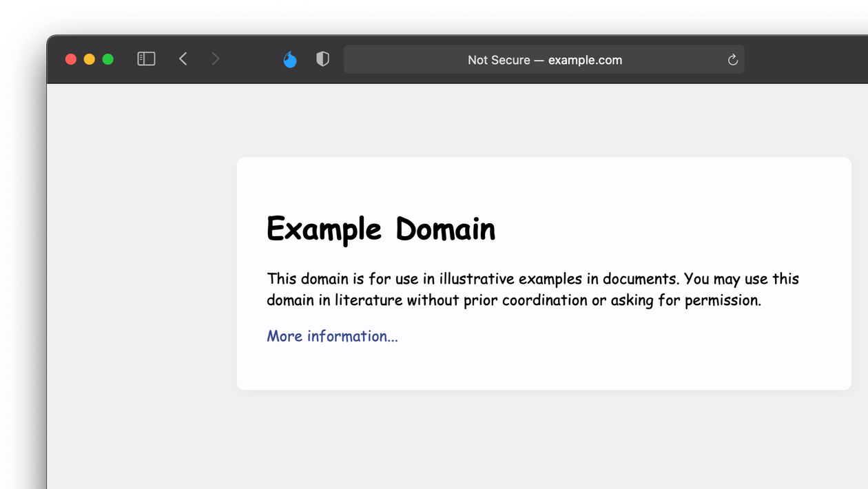Enter full screen with green button
This screenshot has width=868, height=489.
pos(108,59)
